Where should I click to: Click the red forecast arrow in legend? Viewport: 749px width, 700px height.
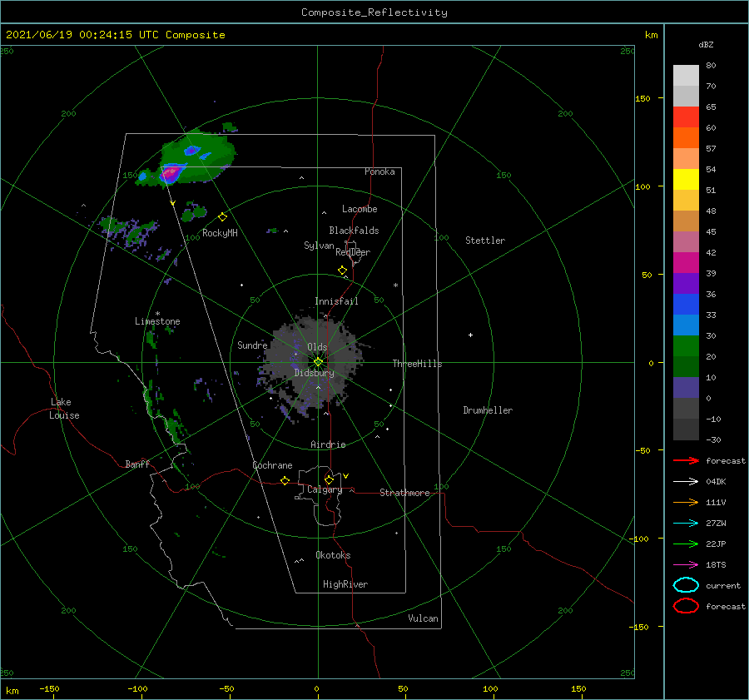(x=686, y=460)
